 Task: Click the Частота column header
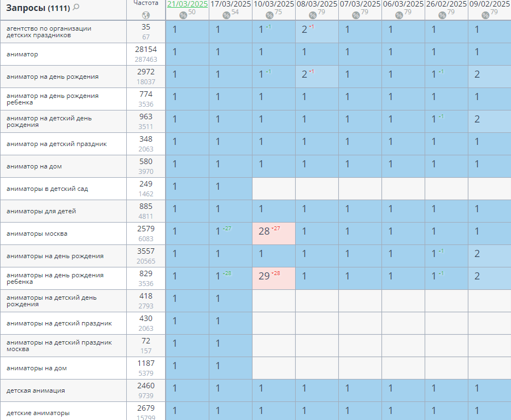[x=146, y=3]
